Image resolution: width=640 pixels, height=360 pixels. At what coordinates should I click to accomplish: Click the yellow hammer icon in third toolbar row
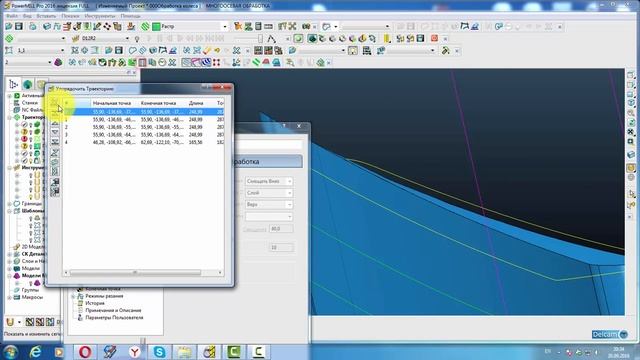[446, 51]
